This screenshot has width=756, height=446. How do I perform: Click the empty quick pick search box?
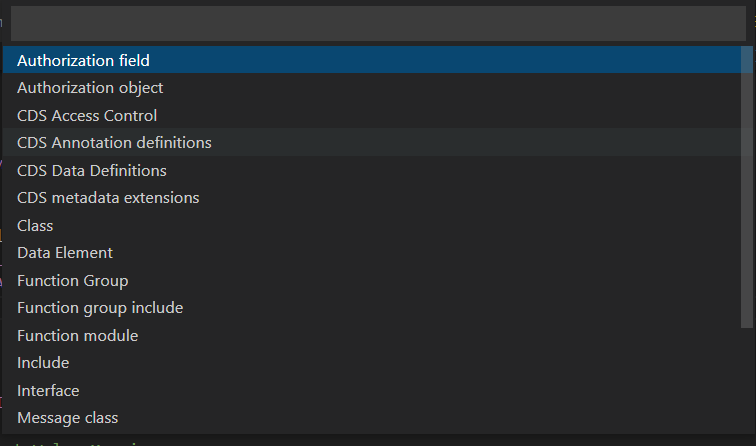[376, 24]
